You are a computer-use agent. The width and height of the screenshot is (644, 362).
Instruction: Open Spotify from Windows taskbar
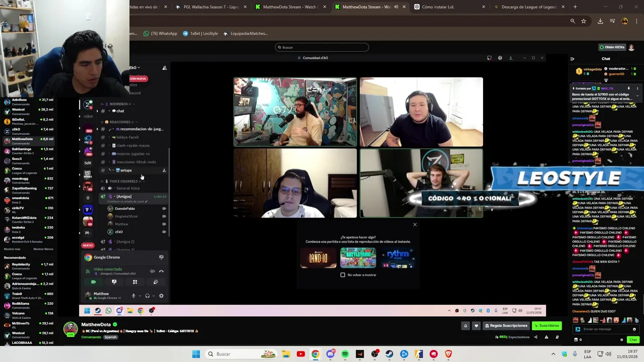click(x=345, y=354)
